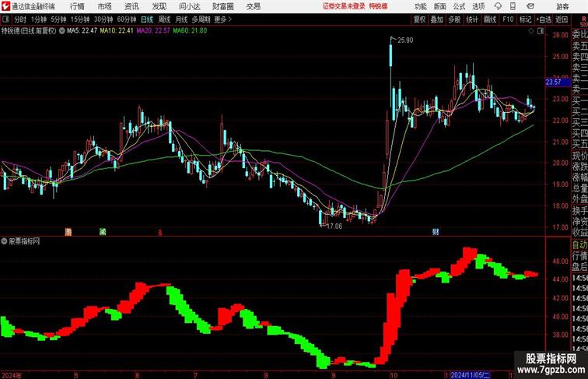
Task: Open the customer service headset icon
Action: pos(498,6)
